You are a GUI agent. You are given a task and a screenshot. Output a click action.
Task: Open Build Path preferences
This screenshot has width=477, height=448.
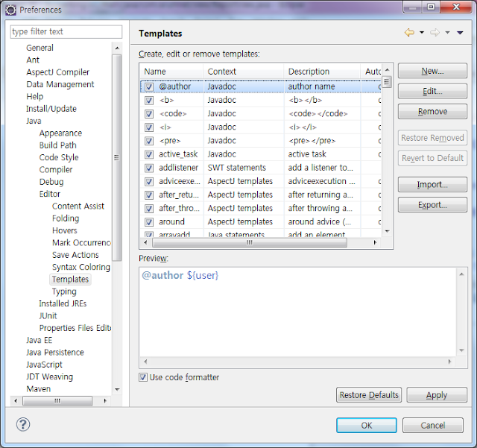point(58,145)
